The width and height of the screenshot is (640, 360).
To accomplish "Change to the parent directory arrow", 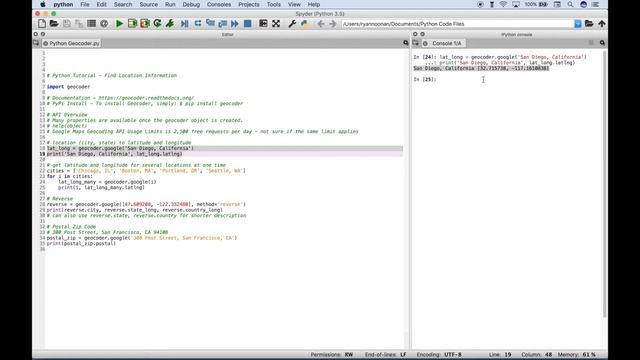I will point(602,24).
